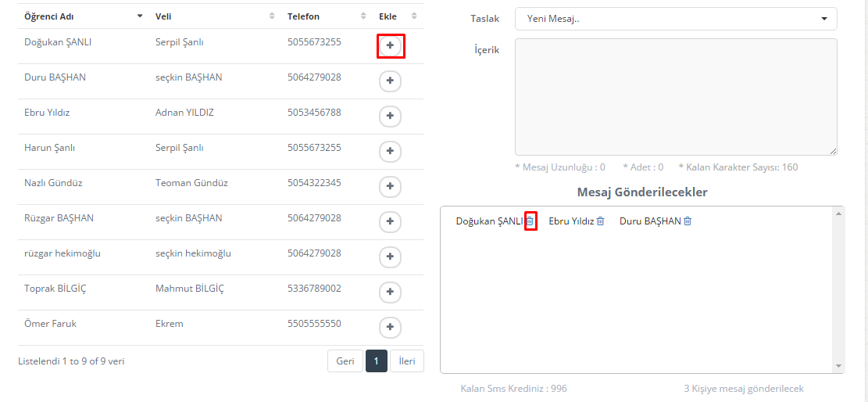Select page 1 in pagination

[376, 361]
